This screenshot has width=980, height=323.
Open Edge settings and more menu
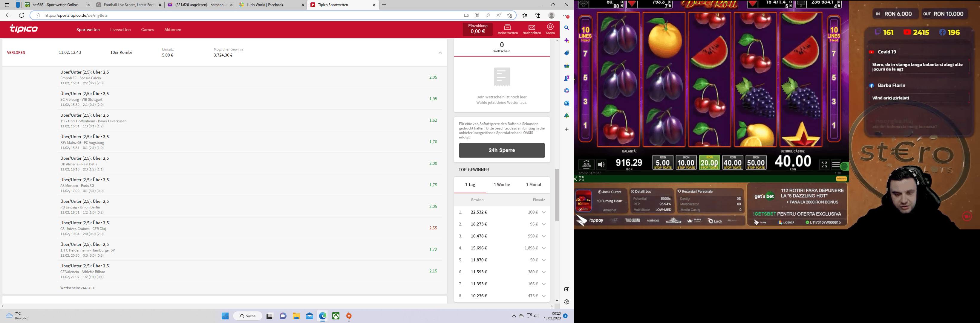click(x=566, y=16)
